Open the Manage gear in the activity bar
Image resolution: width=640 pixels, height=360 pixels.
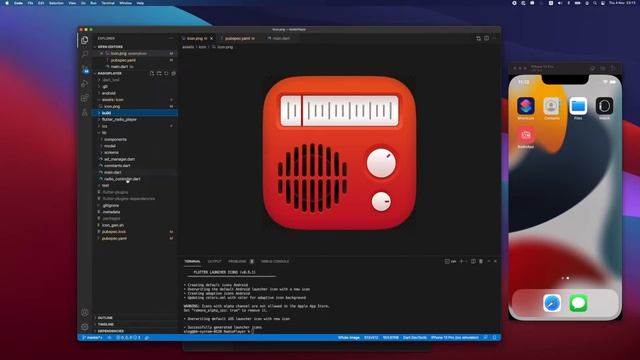pyautogui.click(x=84, y=327)
